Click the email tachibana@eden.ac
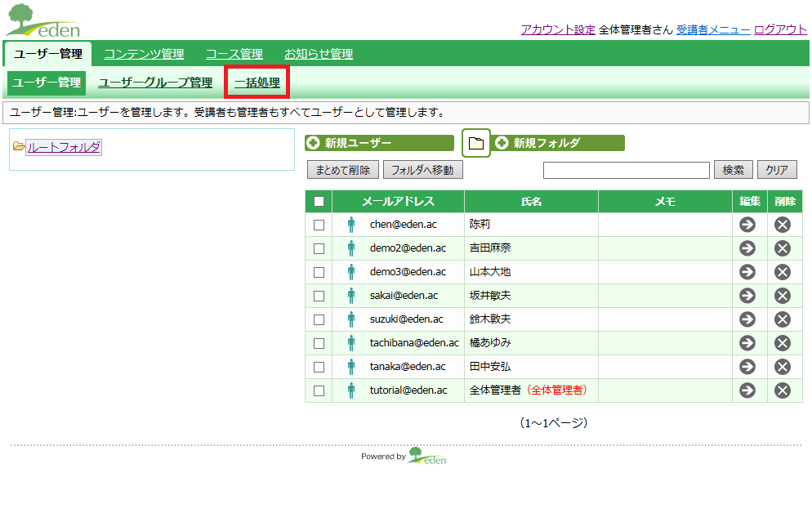This screenshot has width=812, height=513. (414, 343)
